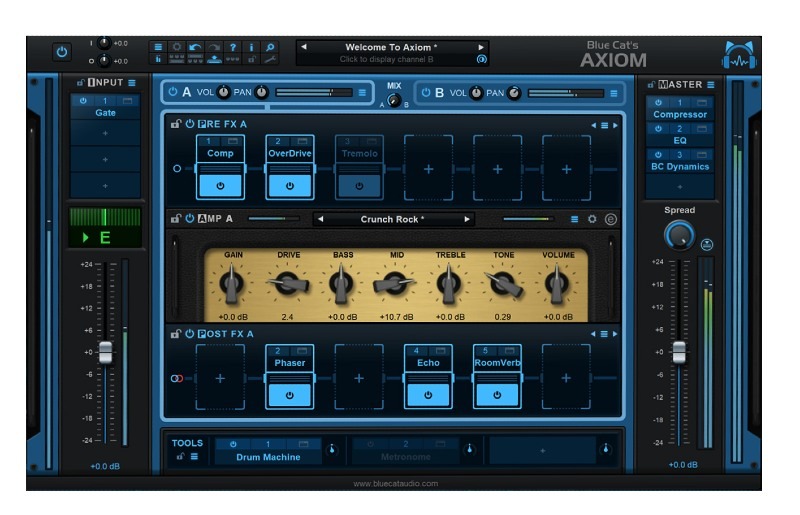
Task: Open the main menu in top toolbar
Action: pyautogui.click(x=158, y=47)
